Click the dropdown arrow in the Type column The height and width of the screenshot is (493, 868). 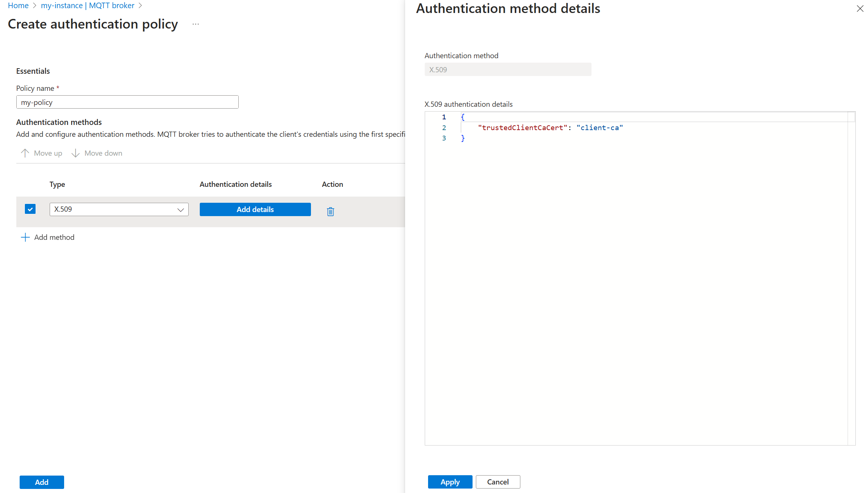180,209
